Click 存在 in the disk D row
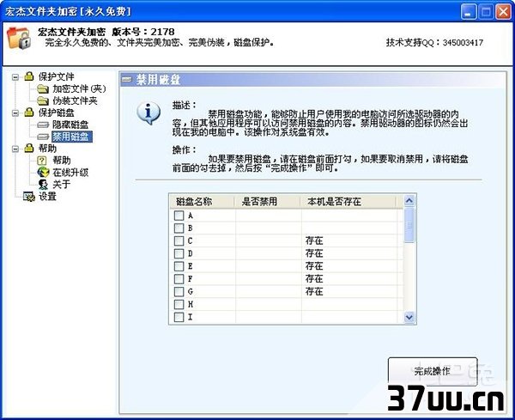The image size is (515, 420). (314, 253)
